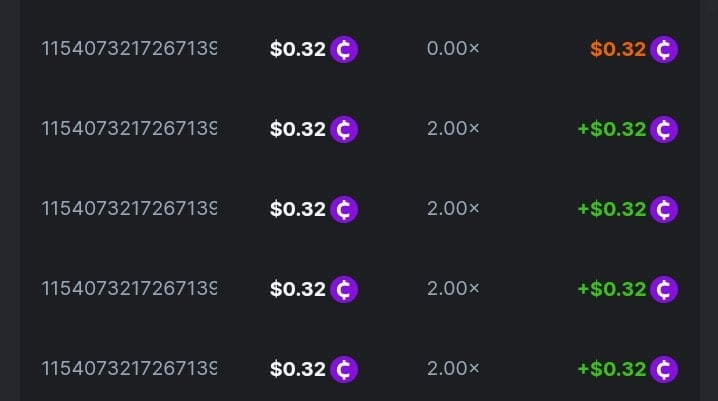
Task: Open the bet ID in the bottom row
Action: [129, 368]
